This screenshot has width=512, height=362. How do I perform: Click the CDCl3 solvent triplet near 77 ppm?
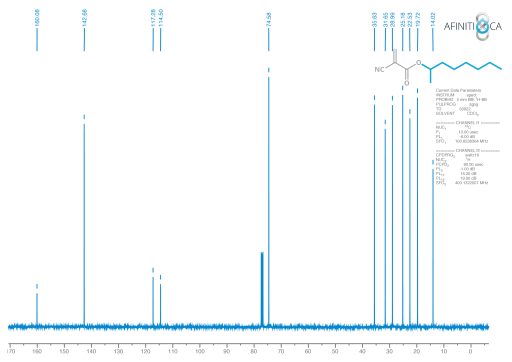(262, 289)
